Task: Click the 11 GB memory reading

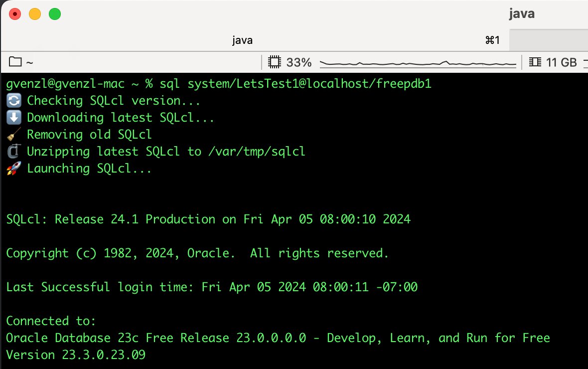Action: pos(562,62)
